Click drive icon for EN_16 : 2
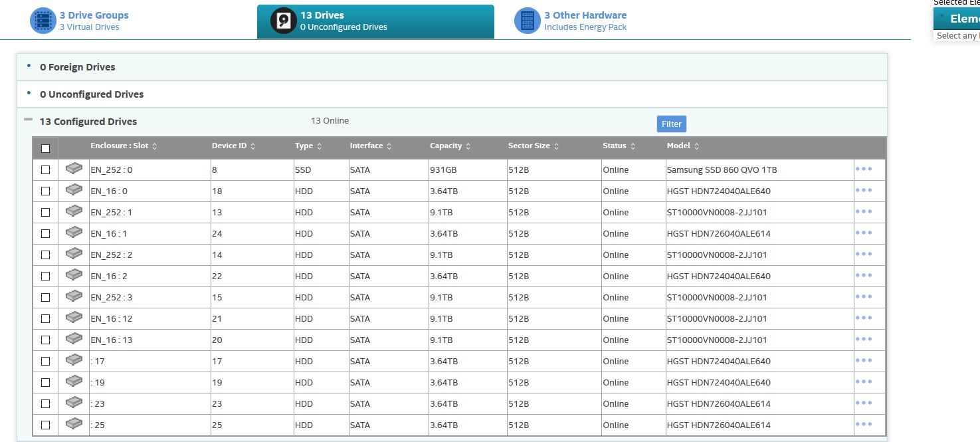The image size is (980, 442). click(x=74, y=275)
